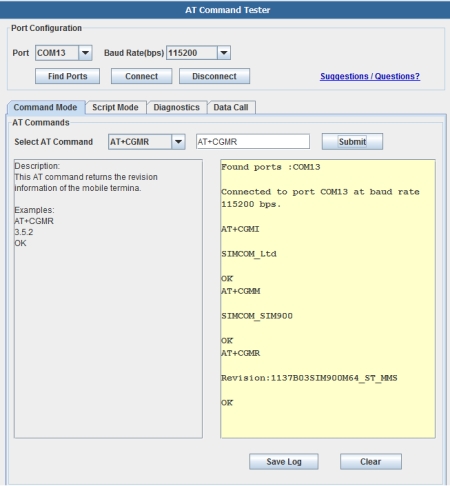Click the AT+CGMR combo box value
450x486 pixels.
click(140, 142)
